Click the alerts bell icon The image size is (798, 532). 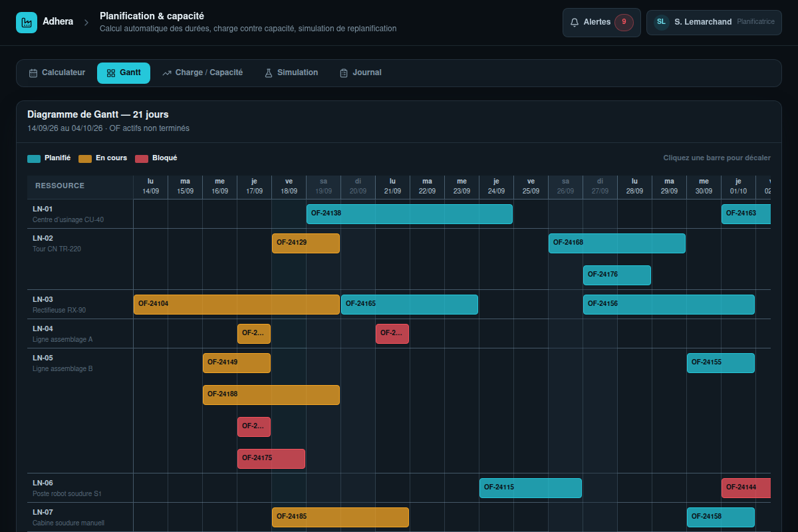pos(575,23)
